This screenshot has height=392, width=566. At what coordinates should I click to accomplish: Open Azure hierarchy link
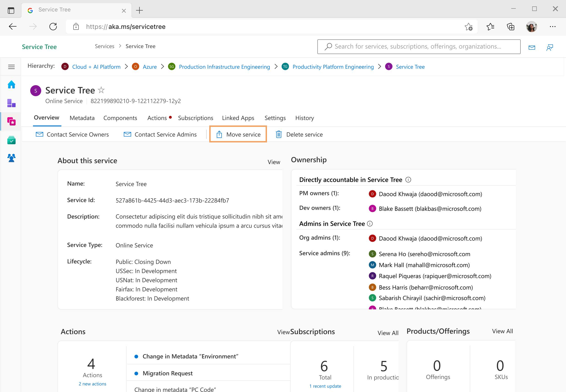[150, 67]
